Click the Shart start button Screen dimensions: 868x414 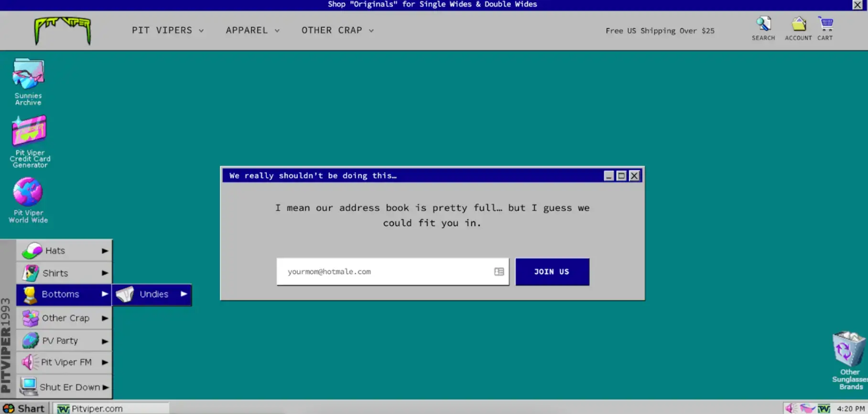pos(24,408)
